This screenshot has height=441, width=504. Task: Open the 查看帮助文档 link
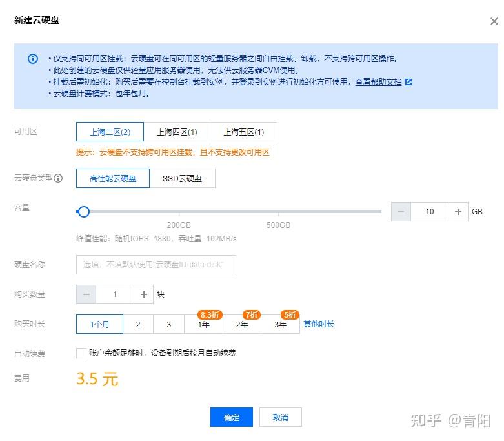coord(378,82)
